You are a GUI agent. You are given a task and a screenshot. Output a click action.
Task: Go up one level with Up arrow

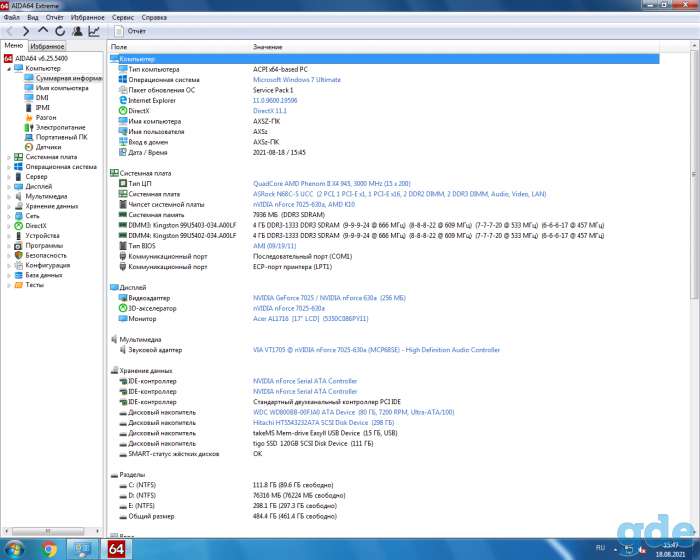43,31
